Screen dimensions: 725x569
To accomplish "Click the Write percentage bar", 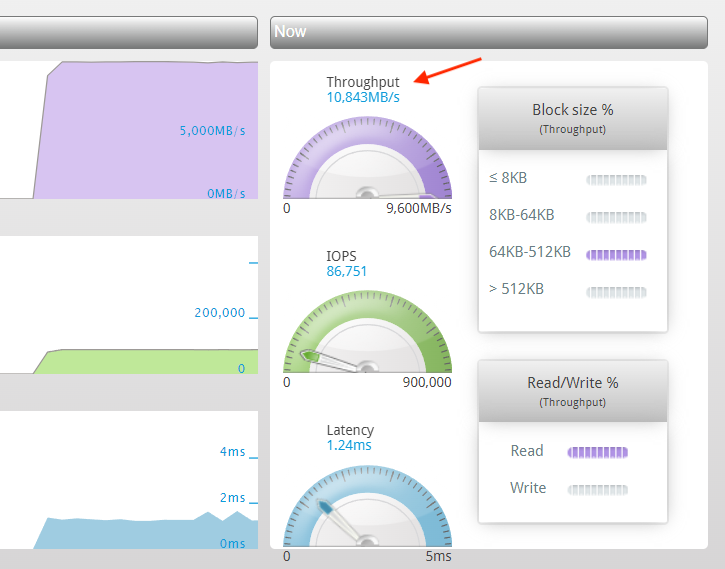I will pos(598,489).
